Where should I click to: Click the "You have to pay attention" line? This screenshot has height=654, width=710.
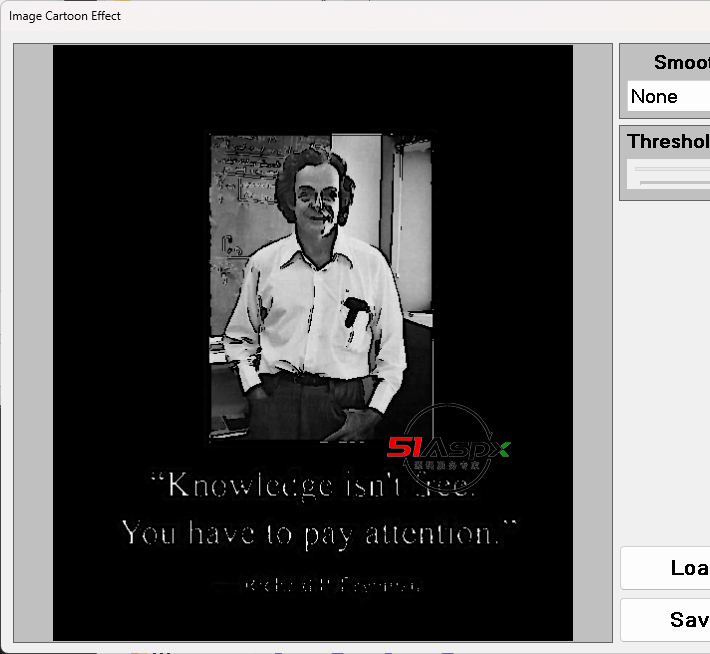pos(320,532)
